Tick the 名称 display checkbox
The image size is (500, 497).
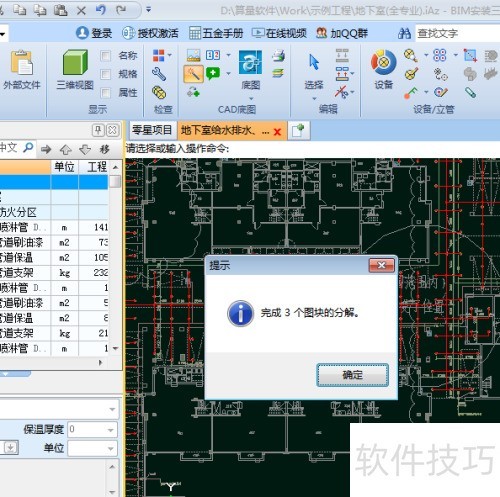click(x=105, y=56)
